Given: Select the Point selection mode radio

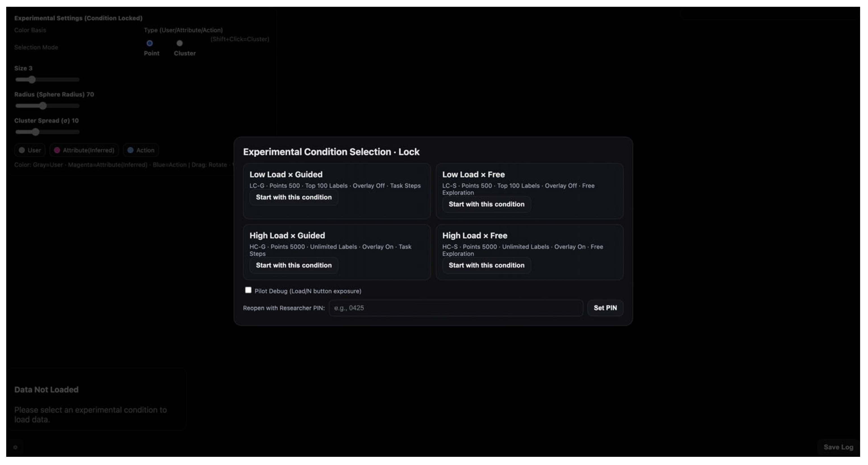Looking at the screenshot, I should tap(150, 43).
